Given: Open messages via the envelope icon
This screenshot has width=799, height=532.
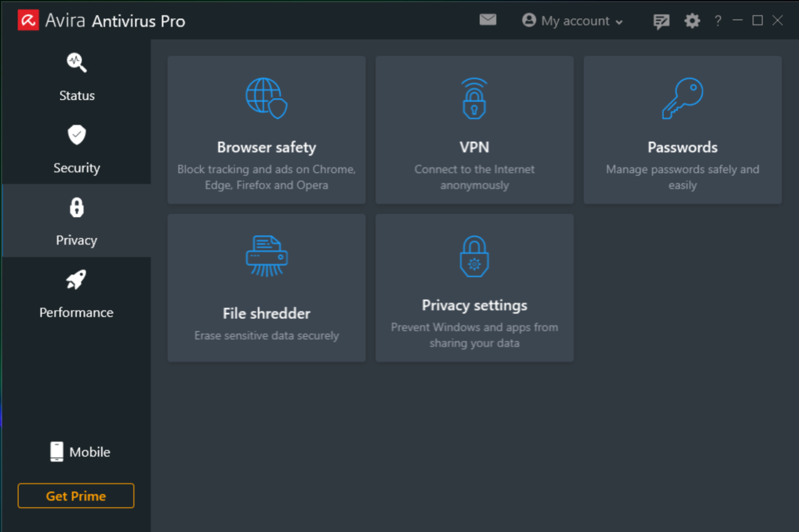Looking at the screenshot, I should point(488,20).
